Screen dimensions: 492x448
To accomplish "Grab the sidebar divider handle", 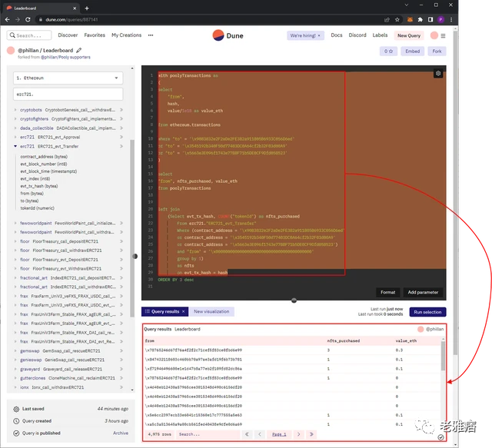I will click(x=135, y=257).
